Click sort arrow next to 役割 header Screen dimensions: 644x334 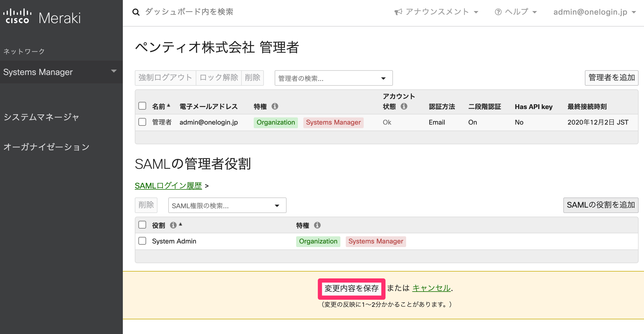[180, 224]
